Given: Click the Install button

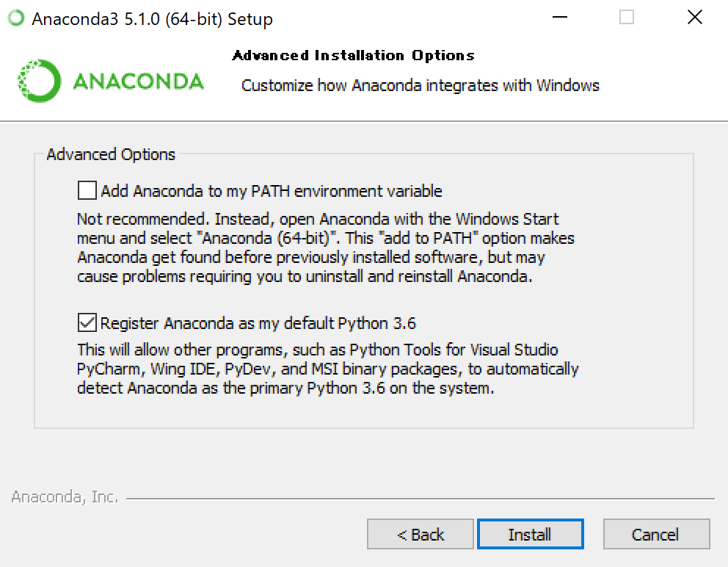Looking at the screenshot, I should 530,534.
